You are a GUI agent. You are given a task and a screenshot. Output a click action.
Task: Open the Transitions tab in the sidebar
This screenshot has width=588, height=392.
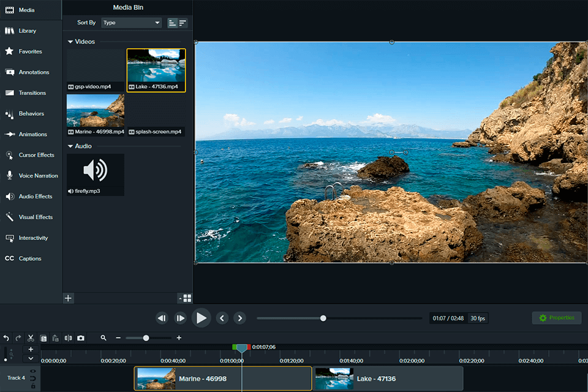point(32,93)
